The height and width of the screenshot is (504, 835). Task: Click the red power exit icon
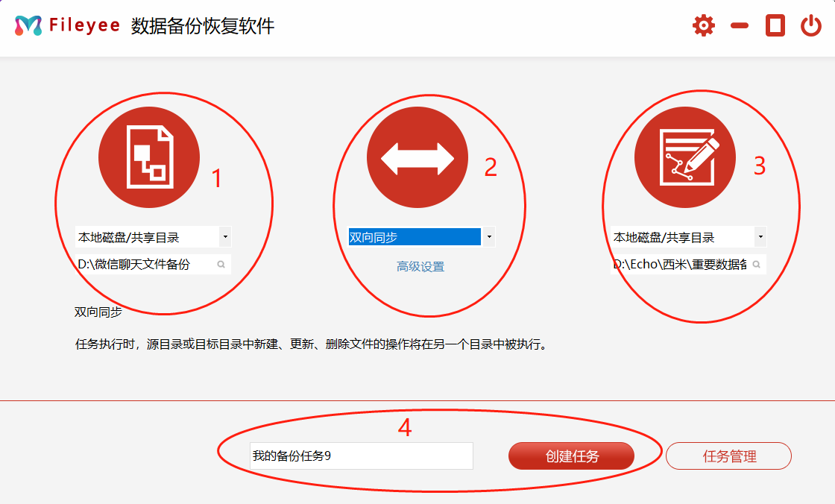point(811,26)
